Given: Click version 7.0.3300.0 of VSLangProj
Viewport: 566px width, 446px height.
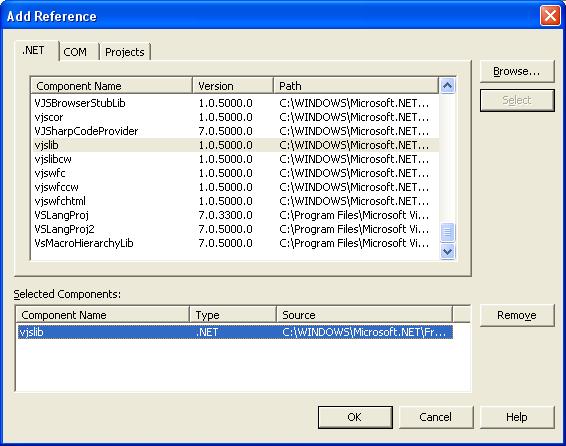Looking at the screenshot, I should point(225,215).
